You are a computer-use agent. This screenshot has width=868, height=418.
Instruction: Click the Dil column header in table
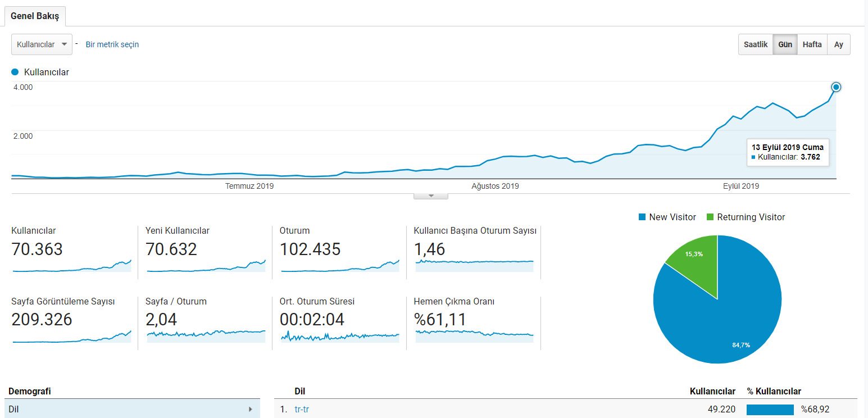click(300, 391)
